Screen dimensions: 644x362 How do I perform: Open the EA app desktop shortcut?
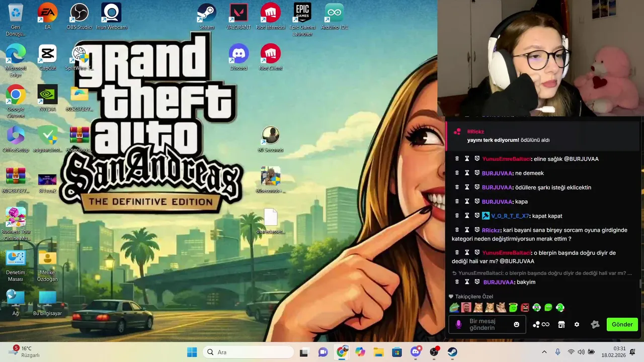[x=47, y=17]
